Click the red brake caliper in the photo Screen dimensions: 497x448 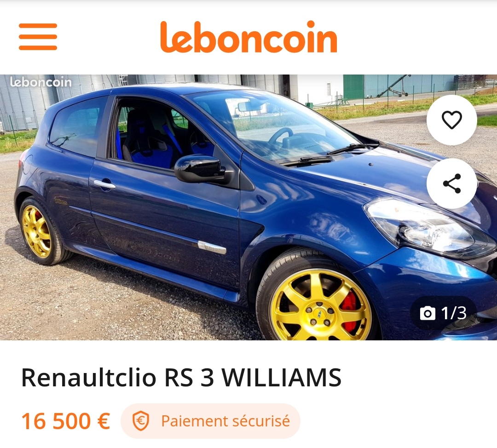[350, 312]
